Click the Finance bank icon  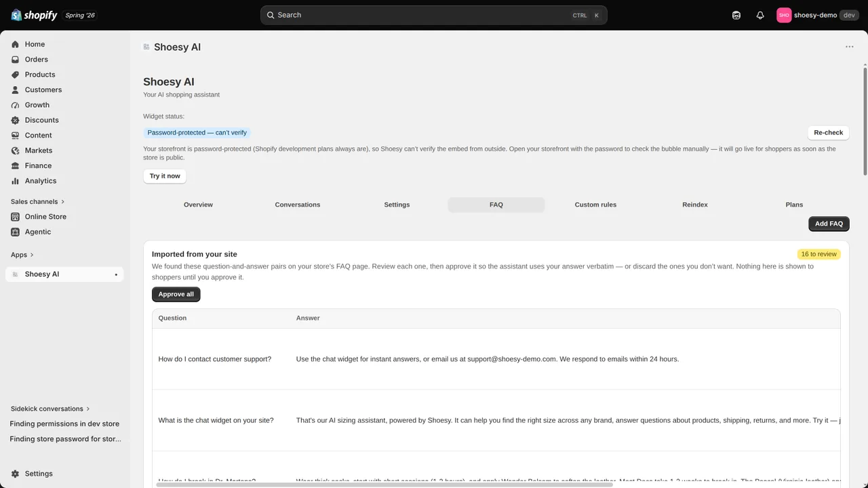point(15,165)
